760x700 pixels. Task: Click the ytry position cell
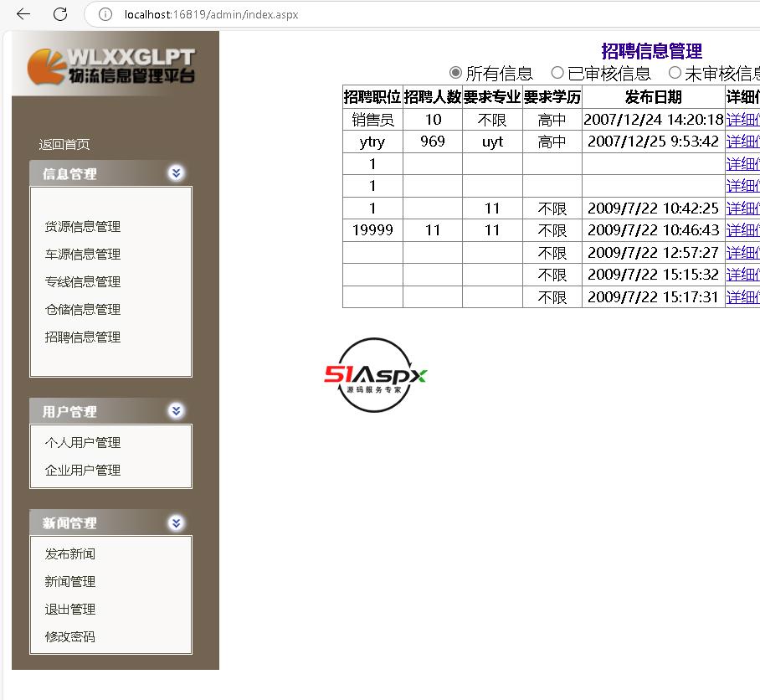(372, 142)
